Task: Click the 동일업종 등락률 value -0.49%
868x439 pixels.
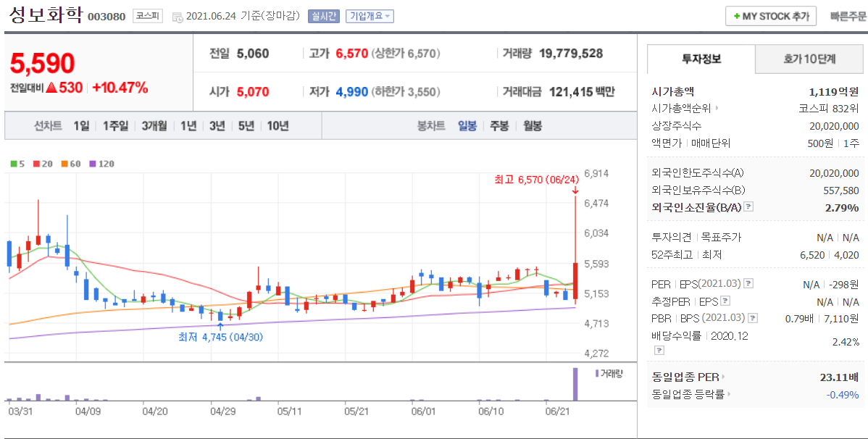Action: coord(843,395)
